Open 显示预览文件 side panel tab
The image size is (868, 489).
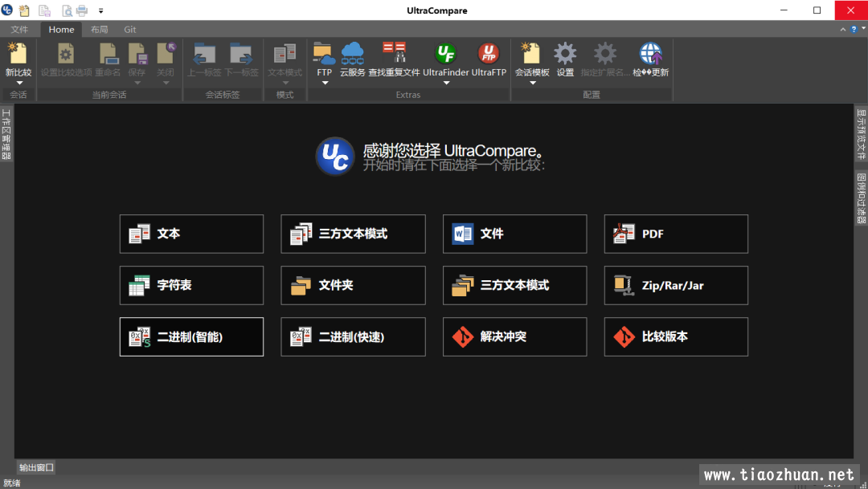point(861,134)
